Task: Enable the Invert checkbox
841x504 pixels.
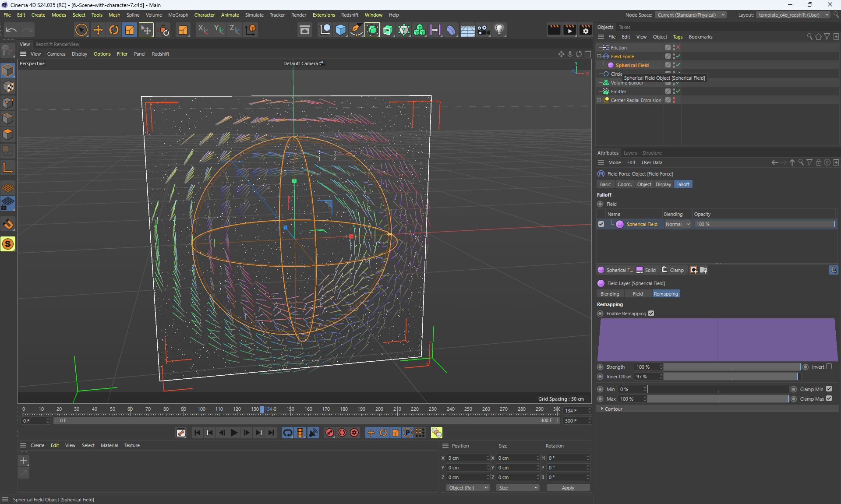Action: 829,367
